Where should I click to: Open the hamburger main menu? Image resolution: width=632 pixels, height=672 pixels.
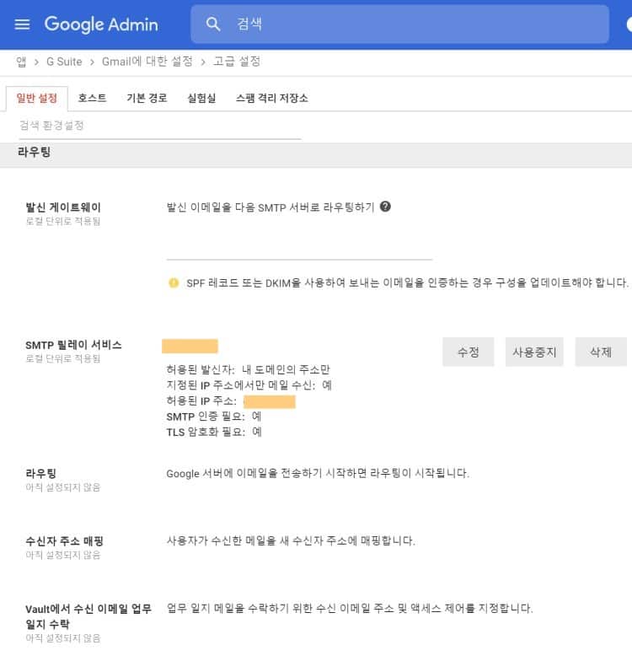click(22, 24)
